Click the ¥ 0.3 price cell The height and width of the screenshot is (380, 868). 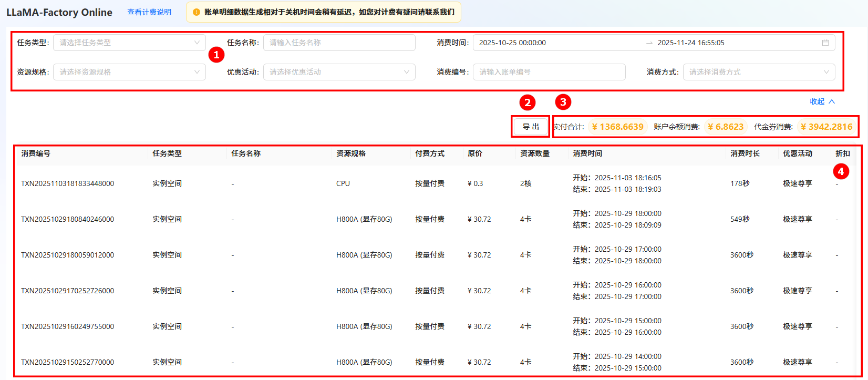[x=475, y=183]
